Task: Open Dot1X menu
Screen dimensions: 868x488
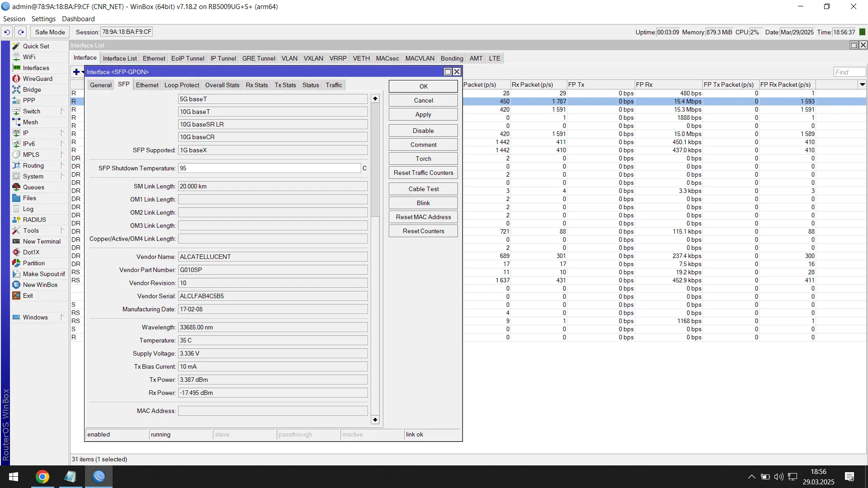Action: [31, 252]
